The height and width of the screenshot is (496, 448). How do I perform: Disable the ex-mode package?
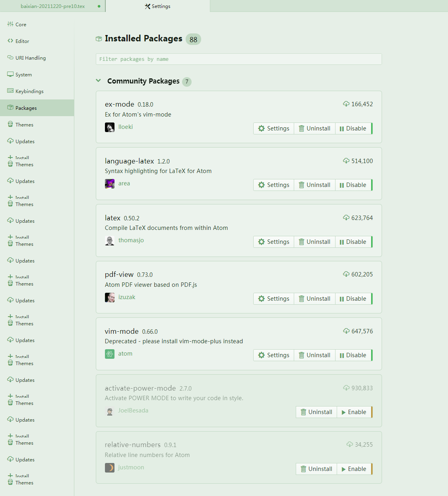[x=353, y=128]
